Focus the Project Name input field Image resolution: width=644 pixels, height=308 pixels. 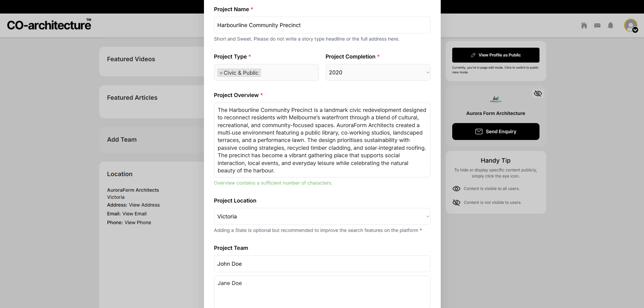tap(322, 25)
